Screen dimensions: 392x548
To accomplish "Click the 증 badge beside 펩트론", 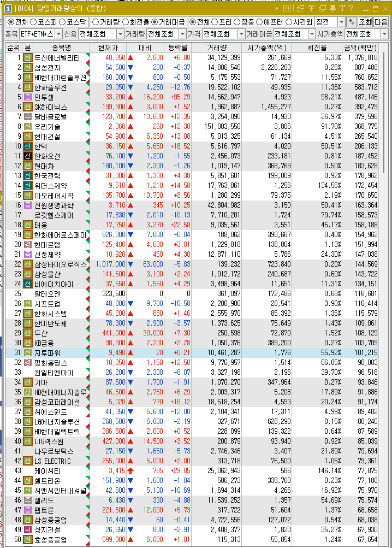I will pyautogui.click(x=28, y=510).
